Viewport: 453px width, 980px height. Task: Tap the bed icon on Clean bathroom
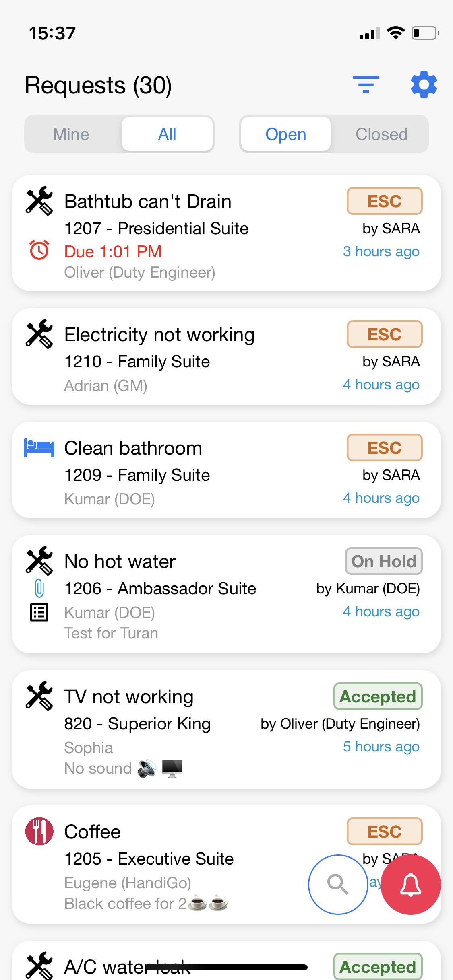(x=39, y=448)
